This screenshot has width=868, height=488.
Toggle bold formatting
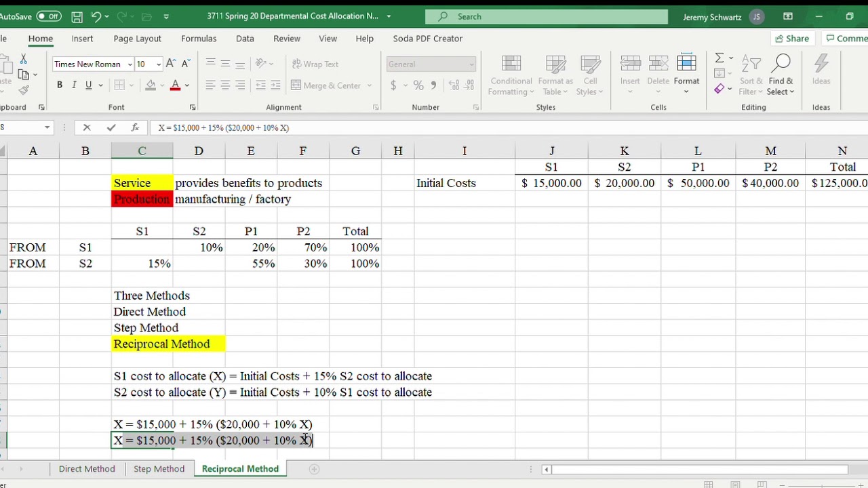pos(60,85)
